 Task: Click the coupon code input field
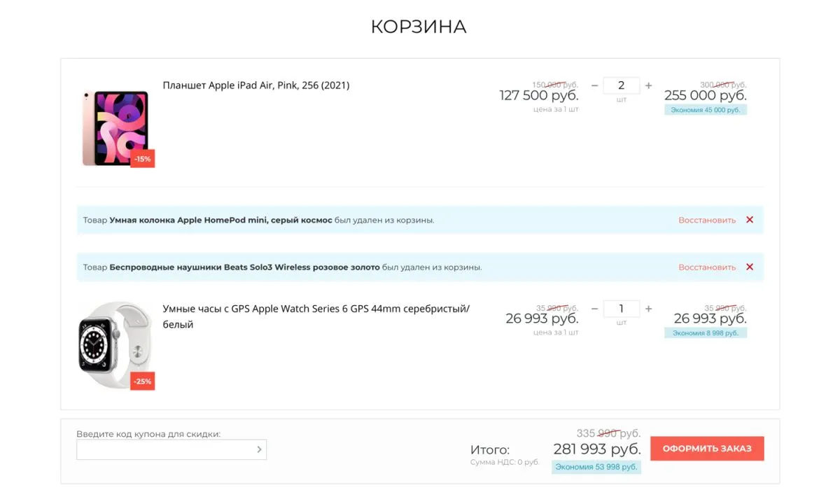(168, 449)
